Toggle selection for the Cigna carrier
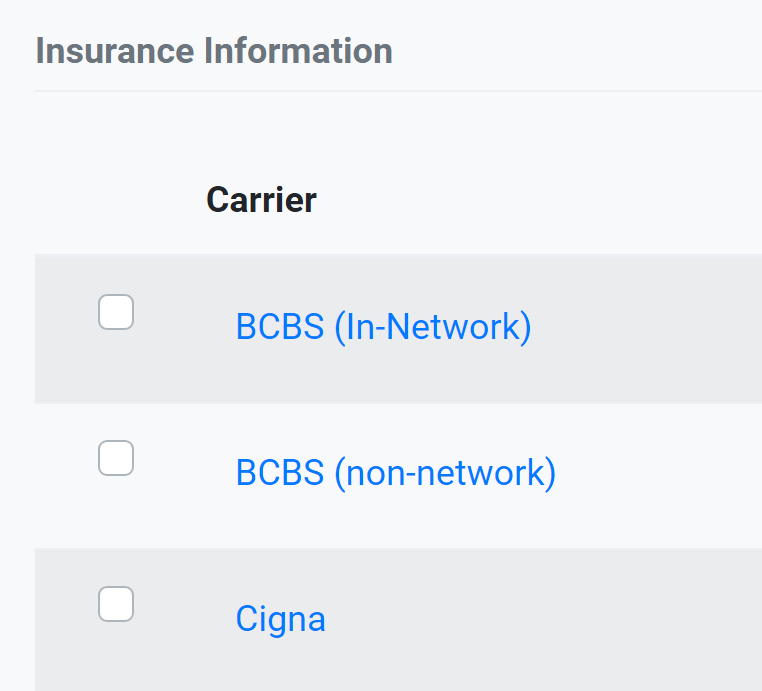This screenshot has height=691, width=762. 116,604
